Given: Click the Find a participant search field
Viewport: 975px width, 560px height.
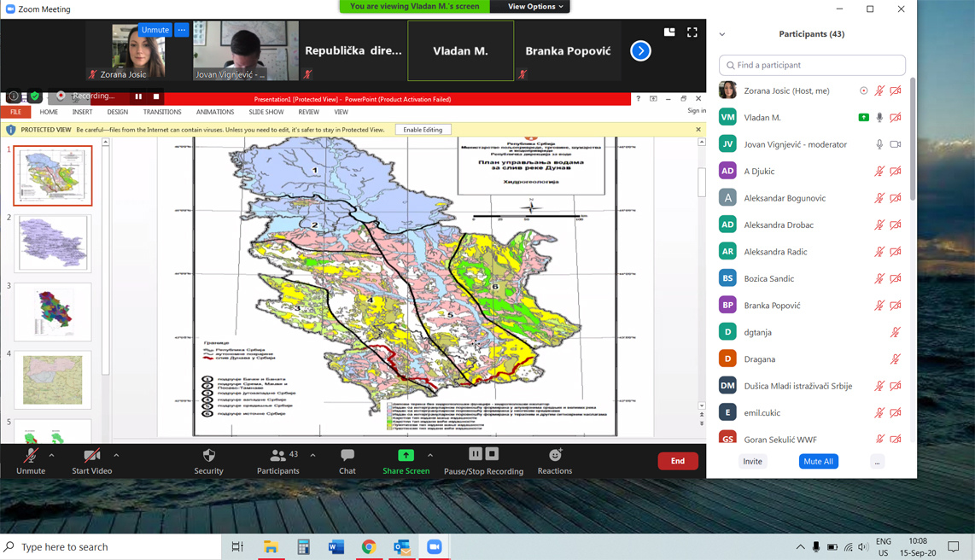Looking at the screenshot, I should pos(812,65).
